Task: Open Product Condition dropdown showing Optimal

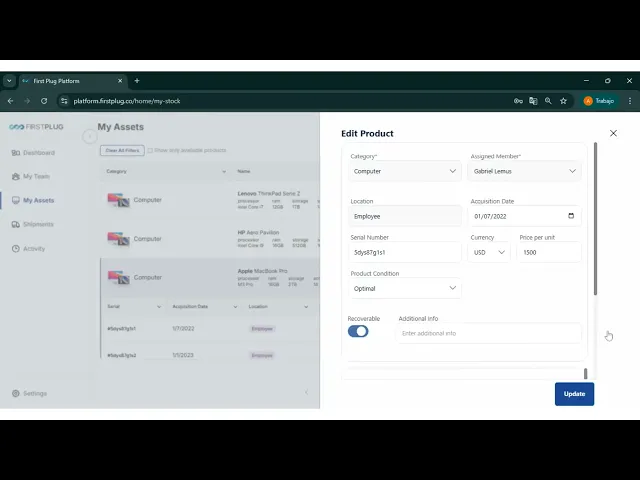Action: coord(405,289)
